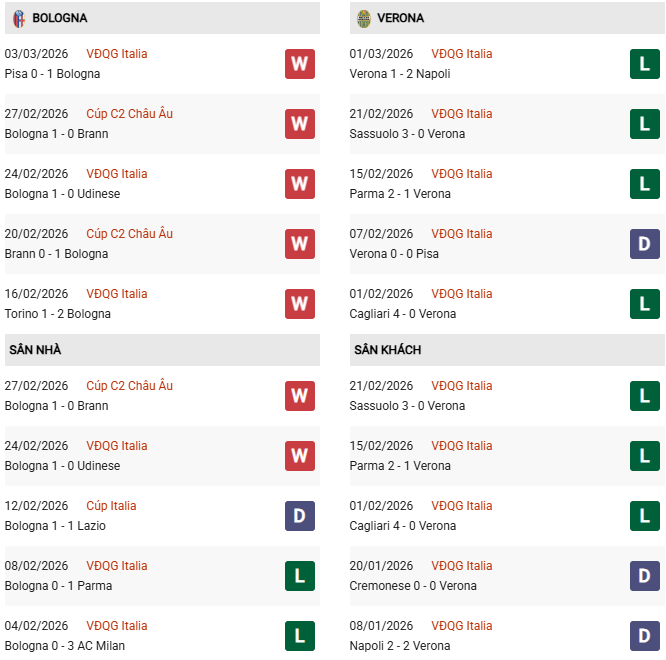666x660 pixels.
Task: Open VĐQG Italia link dated 03/03/2026
Action: 116,54
